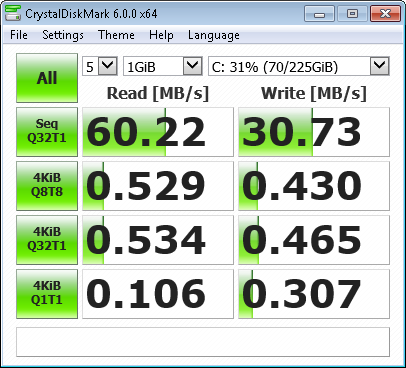Click the CrystalDiskMark title bar app icon
This screenshot has height=368, width=406.
pyautogui.click(x=13, y=13)
